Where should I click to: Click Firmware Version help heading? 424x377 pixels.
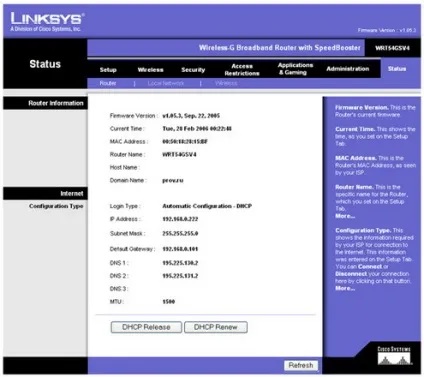pos(362,107)
